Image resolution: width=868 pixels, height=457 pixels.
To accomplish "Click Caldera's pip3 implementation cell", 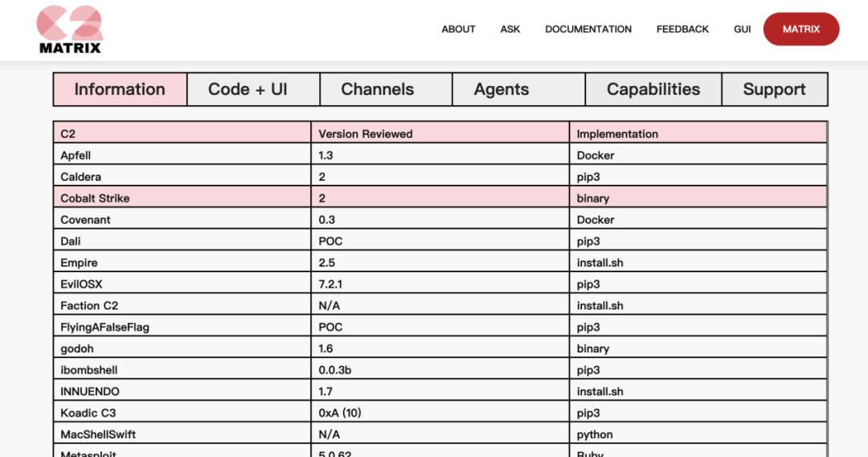I will [x=698, y=177].
